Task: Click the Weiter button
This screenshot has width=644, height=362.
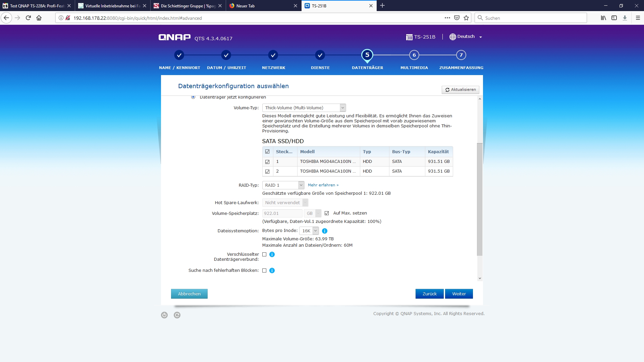Action: pyautogui.click(x=459, y=294)
